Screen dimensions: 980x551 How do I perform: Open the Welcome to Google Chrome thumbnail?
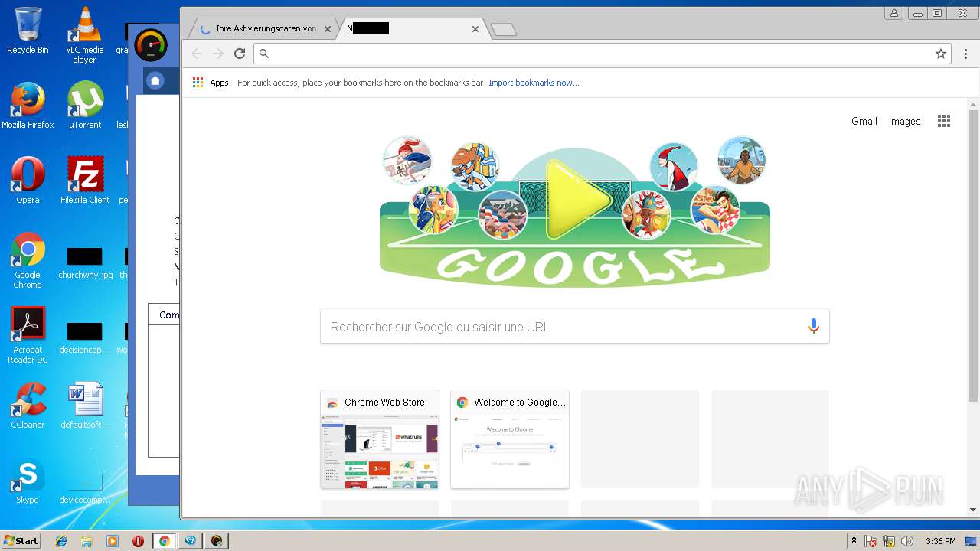[x=510, y=439]
